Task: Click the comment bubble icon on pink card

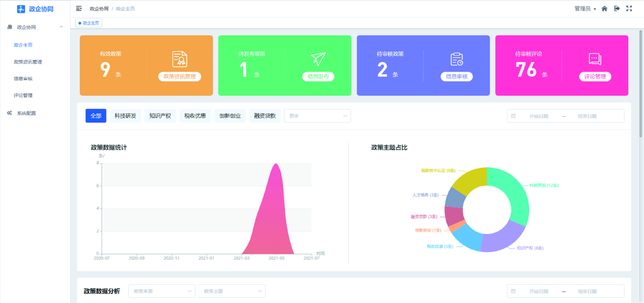Action: [595, 59]
